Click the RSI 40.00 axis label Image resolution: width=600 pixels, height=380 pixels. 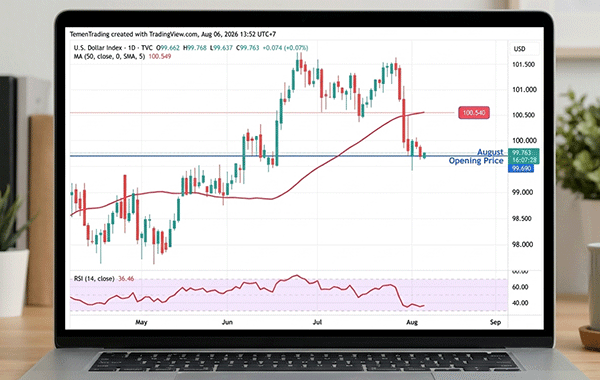[x=520, y=303]
